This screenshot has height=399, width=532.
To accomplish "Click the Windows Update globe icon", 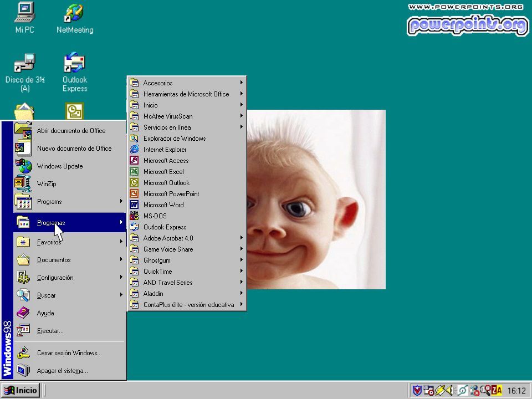I will click(x=23, y=166).
